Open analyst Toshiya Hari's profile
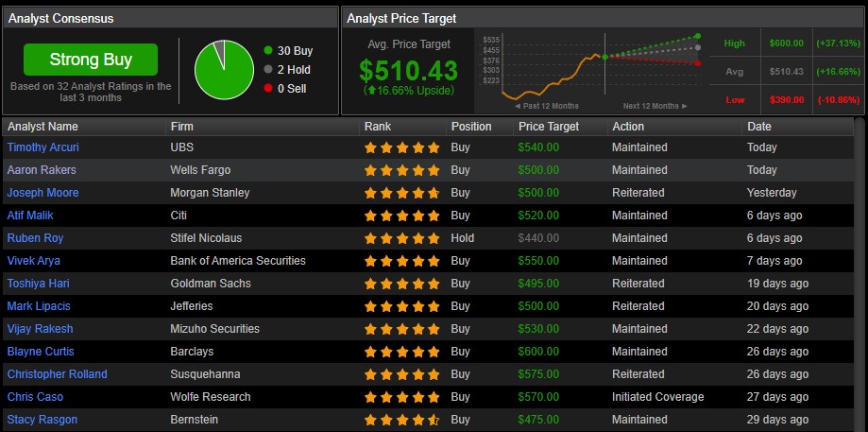Screen dimensions: 868x432 click(x=38, y=284)
